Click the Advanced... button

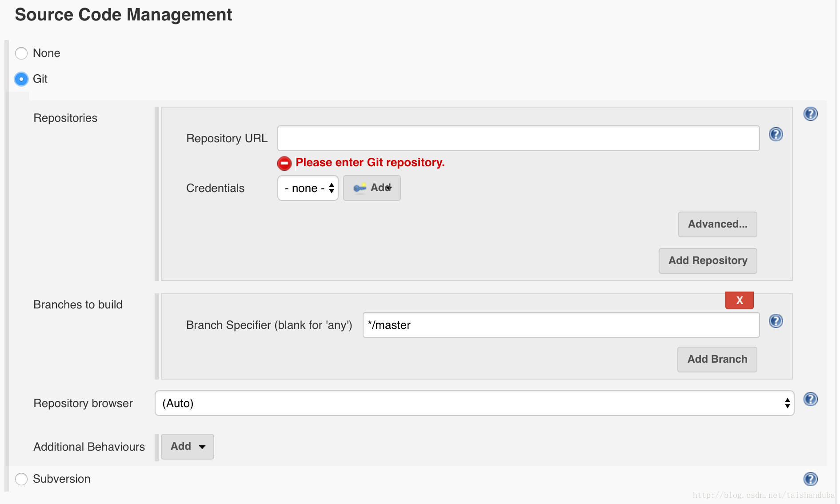pyautogui.click(x=718, y=224)
